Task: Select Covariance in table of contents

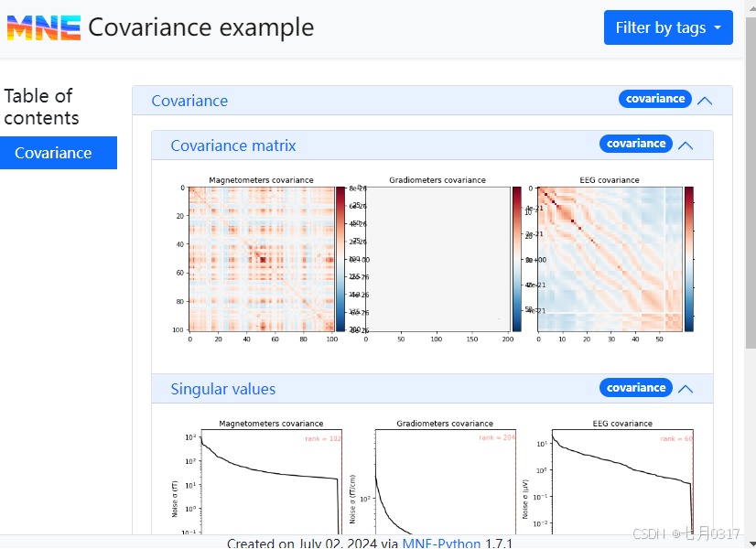Action: [53, 153]
